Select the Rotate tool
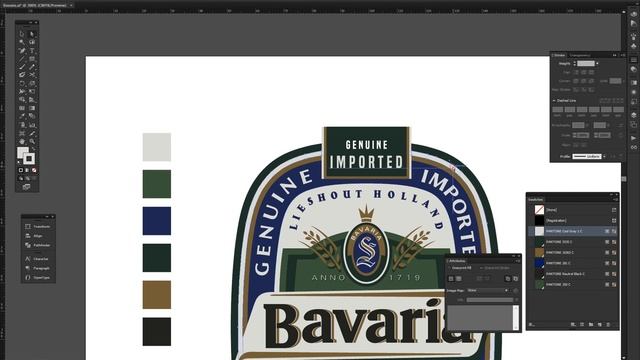Viewport: 640px width, 360px height. point(22,83)
